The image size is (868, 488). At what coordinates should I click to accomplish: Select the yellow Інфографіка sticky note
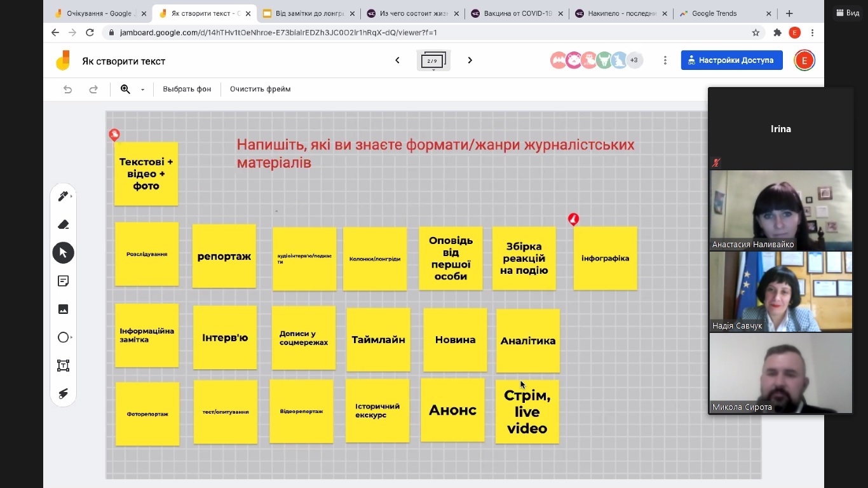[605, 259]
